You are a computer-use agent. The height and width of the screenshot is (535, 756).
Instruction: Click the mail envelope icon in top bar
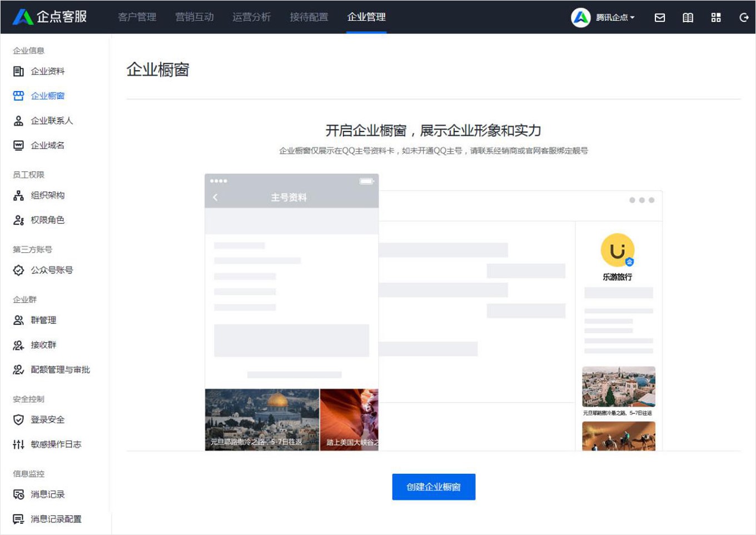click(x=660, y=17)
